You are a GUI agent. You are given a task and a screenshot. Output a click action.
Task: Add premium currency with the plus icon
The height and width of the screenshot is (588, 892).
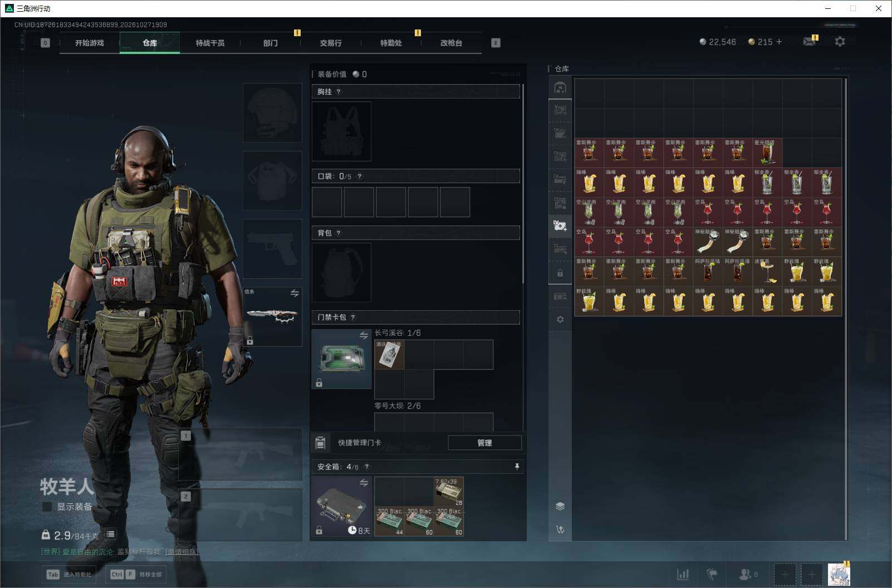[x=778, y=42]
